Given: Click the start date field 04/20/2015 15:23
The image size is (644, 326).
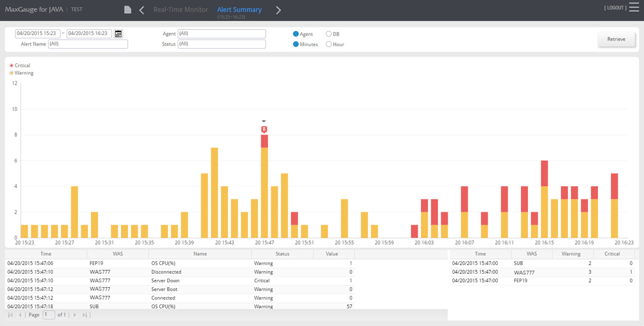Looking at the screenshot, I should click(x=37, y=34).
